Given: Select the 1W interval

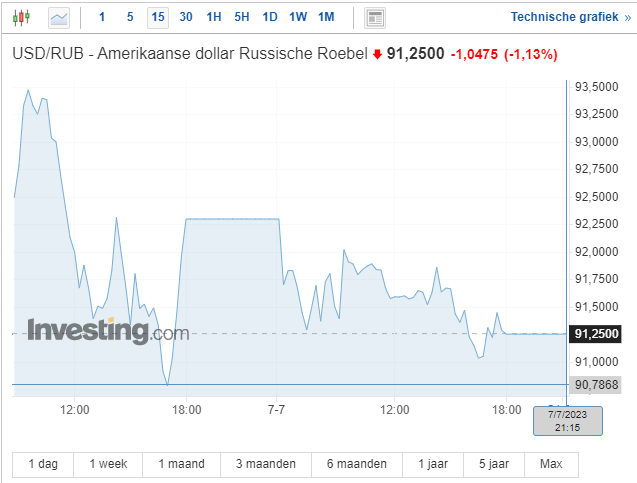Looking at the screenshot, I should tap(298, 17).
